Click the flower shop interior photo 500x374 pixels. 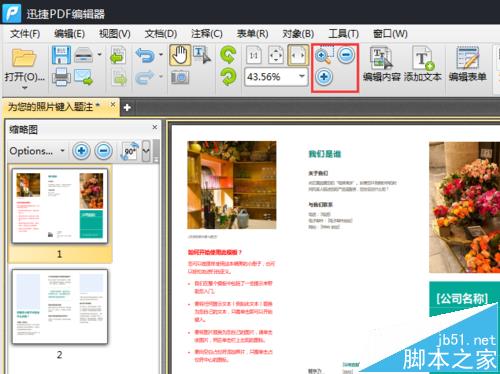pos(232,185)
